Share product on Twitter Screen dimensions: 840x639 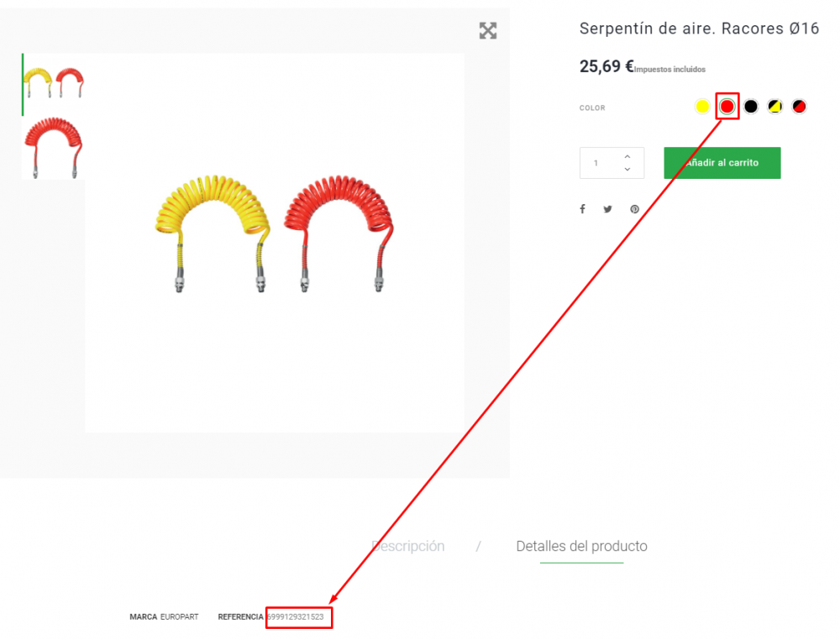[607, 209]
